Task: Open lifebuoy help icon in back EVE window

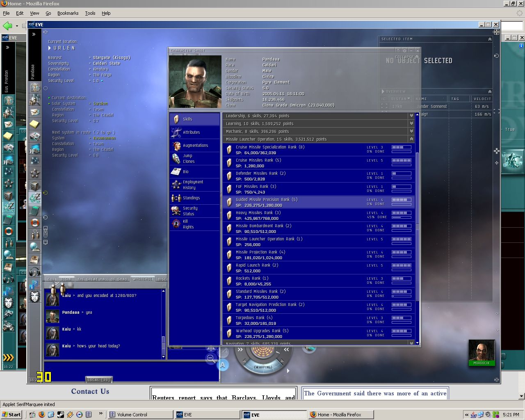Action: [x=8, y=231]
